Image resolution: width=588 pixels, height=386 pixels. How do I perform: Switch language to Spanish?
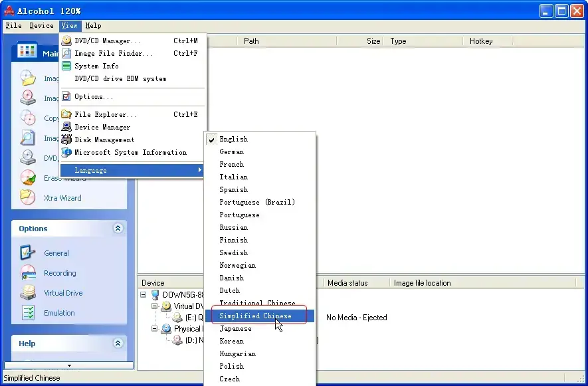[260, 189]
